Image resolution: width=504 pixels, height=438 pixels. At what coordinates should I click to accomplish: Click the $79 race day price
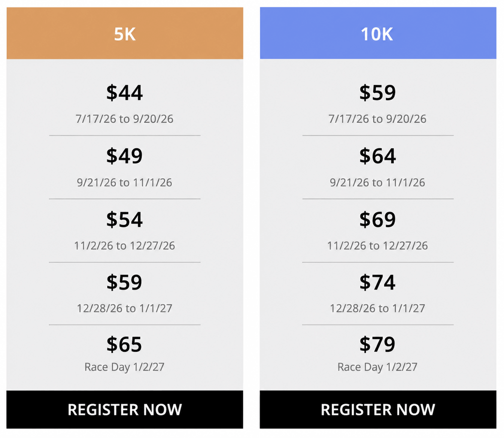378,344
